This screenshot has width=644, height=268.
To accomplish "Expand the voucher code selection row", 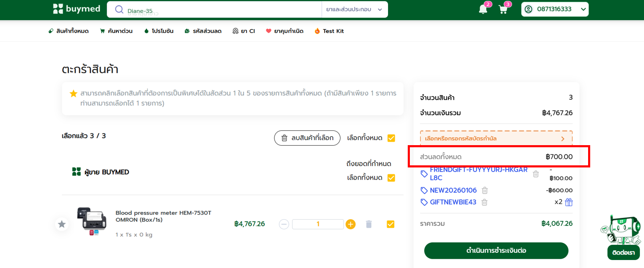I will point(496,138).
